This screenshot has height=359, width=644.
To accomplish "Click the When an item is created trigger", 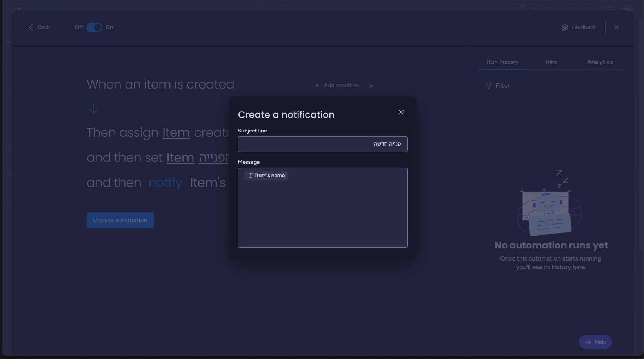I will (x=160, y=84).
